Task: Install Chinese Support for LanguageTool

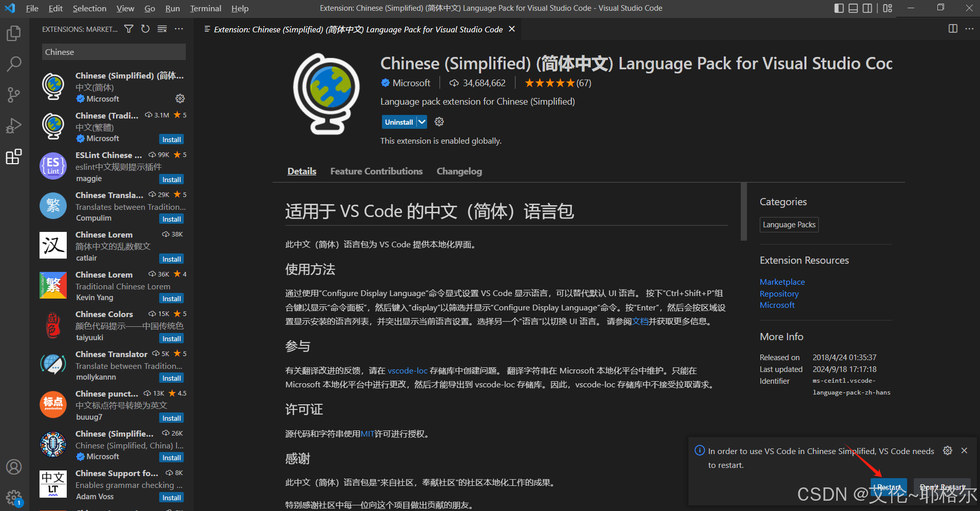Action: (171, 498)
